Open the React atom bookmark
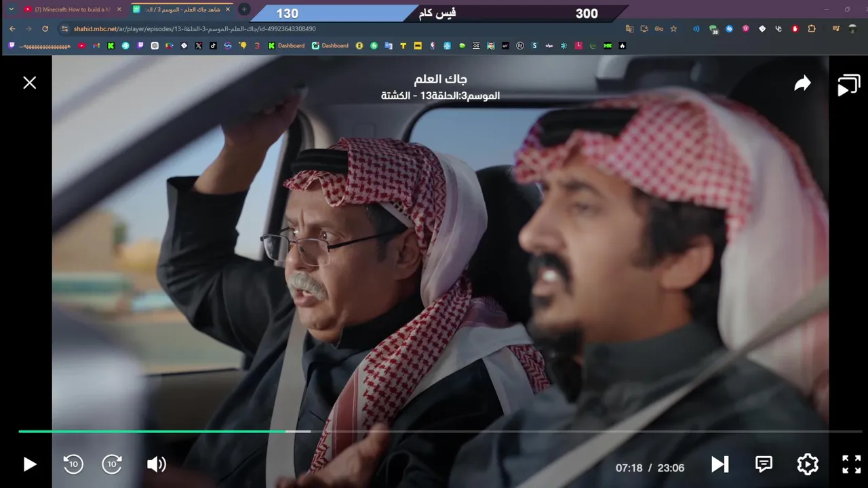The width and height of the screenshot is (868, 488). click(564, 45)
